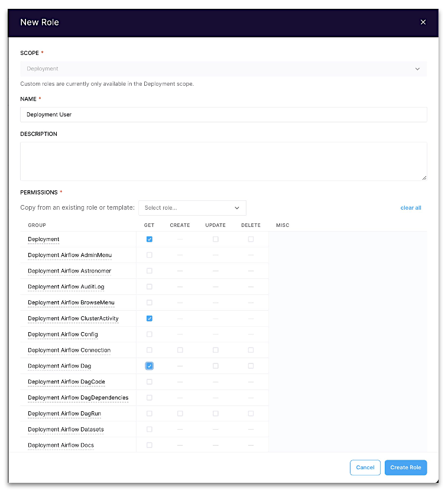The image size is (448, 497).
Task: Click the Deployment Airflow Datasets group label
Action: tap(66, 430)
